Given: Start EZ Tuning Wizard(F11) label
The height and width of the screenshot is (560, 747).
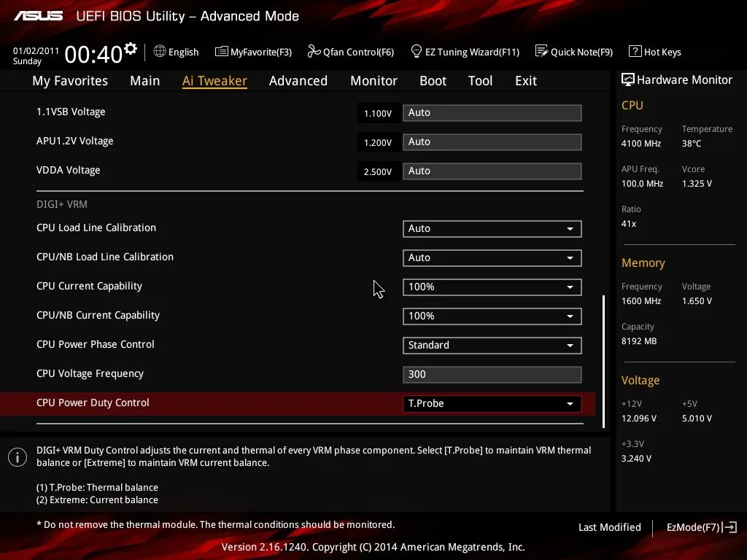Looking at the screenshot, I should pyautogui.click(x=472, y=52).
